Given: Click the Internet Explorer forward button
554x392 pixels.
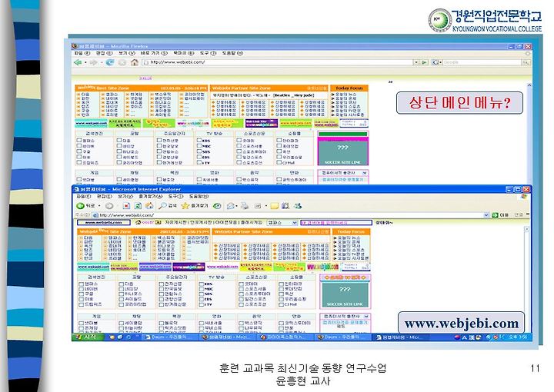Looking at the screenshot, I should click(109, 206).
